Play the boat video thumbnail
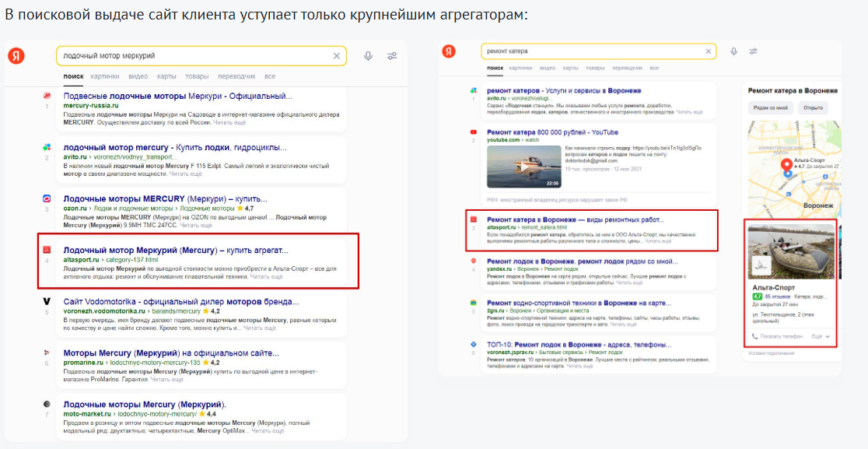Viewport: 868px width, 449px height. 523,167
